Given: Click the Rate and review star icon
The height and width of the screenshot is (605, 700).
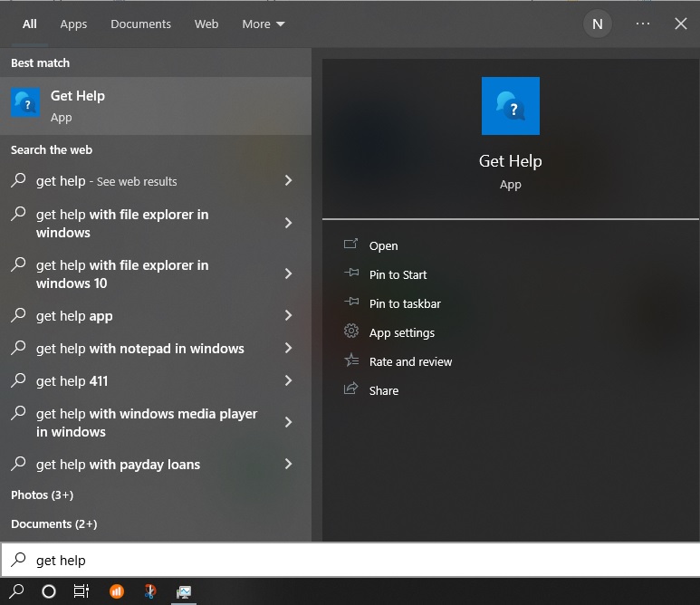Looking at the screenshot, I should [351, 360].
